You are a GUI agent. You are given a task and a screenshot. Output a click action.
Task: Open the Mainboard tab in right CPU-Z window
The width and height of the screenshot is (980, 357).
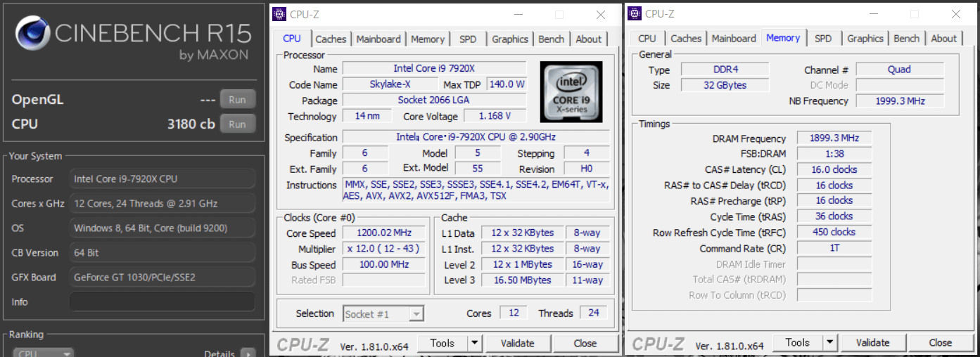point(734,39)
